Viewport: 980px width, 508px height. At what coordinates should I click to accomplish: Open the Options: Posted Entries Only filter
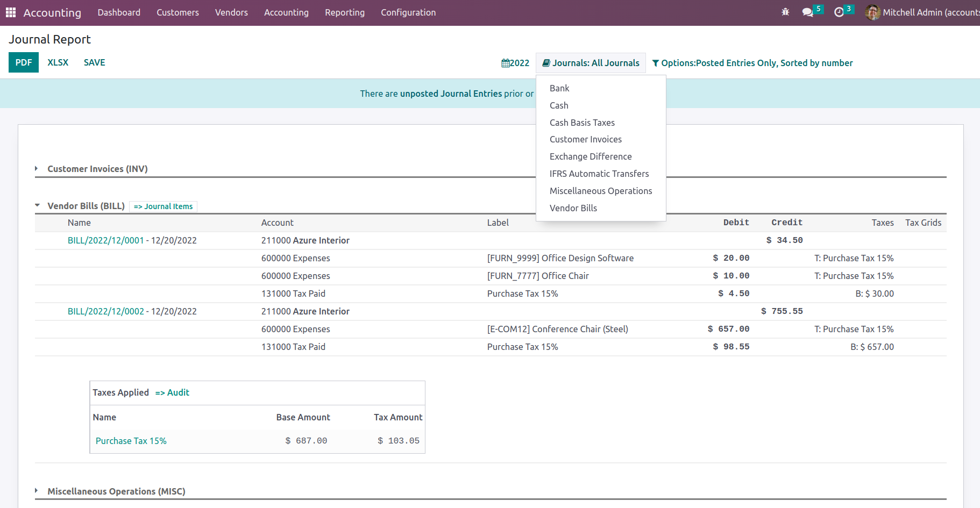pos(752,63)
